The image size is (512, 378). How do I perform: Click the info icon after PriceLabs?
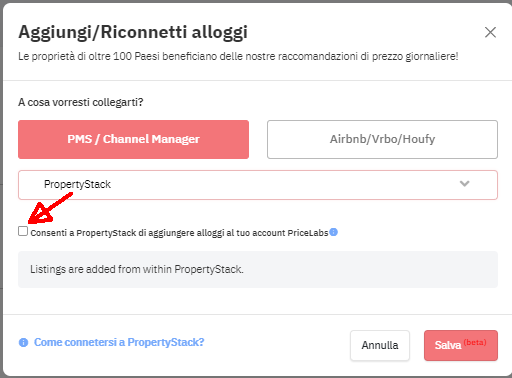coord(334,232)
